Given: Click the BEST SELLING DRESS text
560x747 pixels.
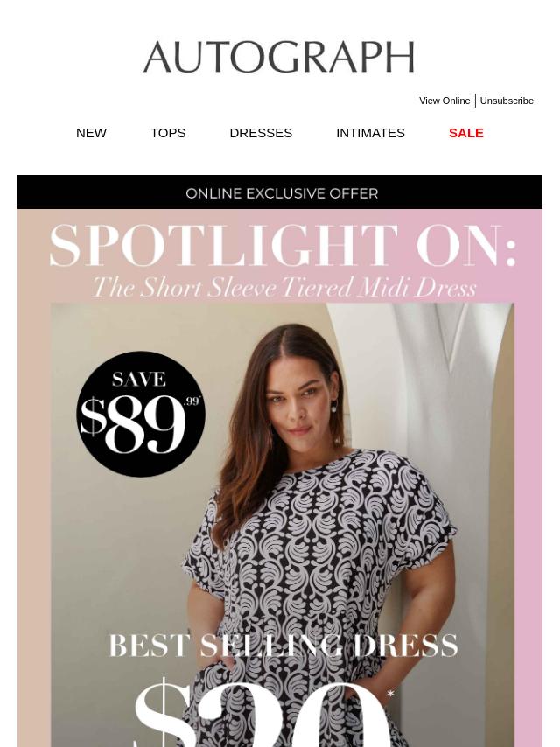Looking at the screenshot, I should (283, 646).
